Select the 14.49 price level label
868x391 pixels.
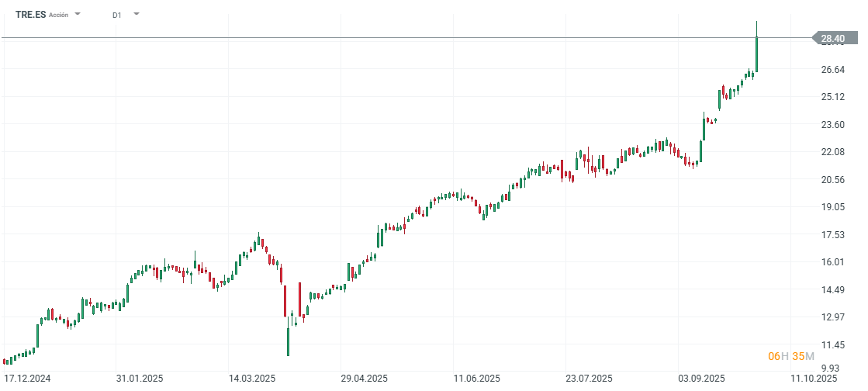click(832, 290)
